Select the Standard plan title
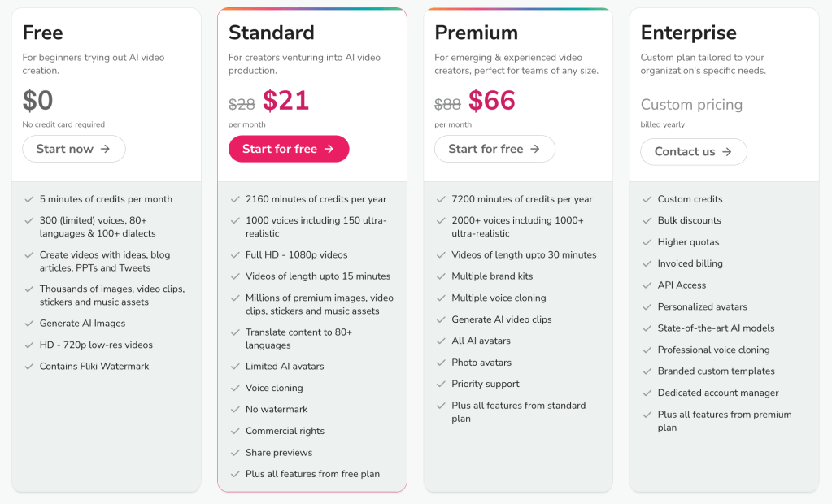The image size is (832, 504). pyautogui.click(x=272, y=33)
